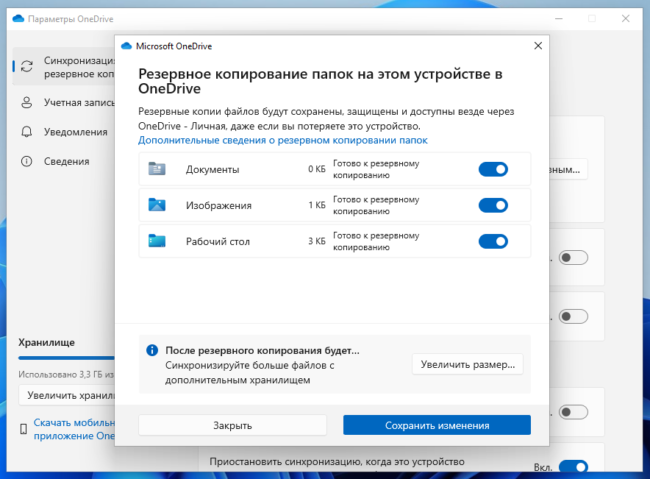The width and height of the screenshot is (650, 479).
Task: Click the Использовано 3,3 ГБ storage text
Action: (66, 374)
